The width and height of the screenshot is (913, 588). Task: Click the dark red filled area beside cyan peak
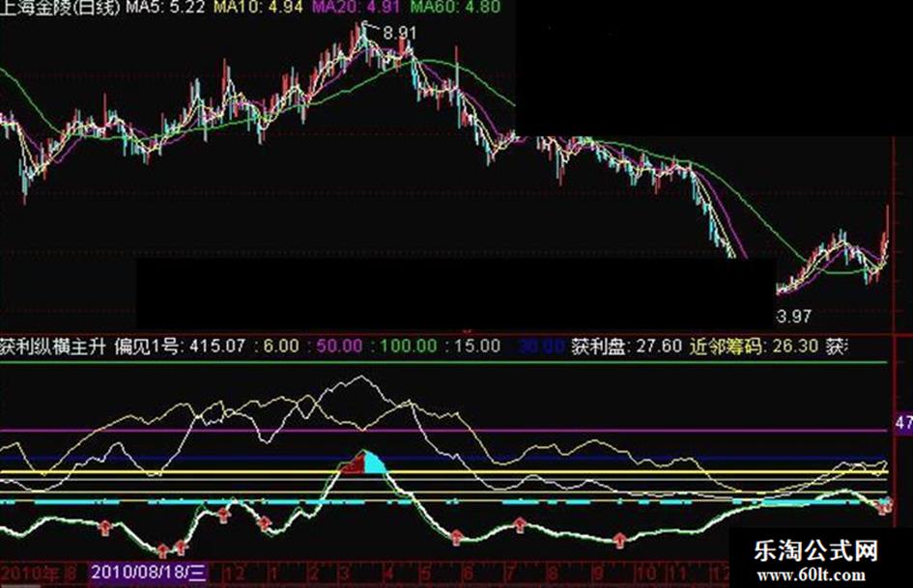(x=355, y=465)
